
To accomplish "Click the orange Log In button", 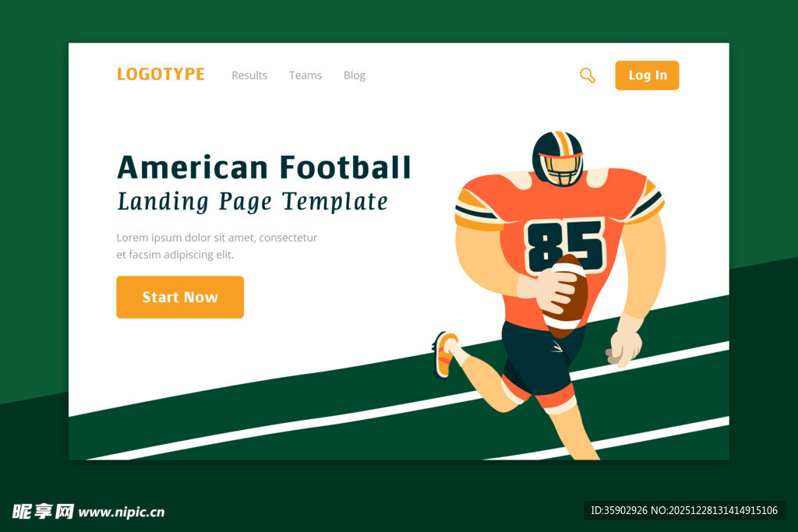I will click(647, 76).
